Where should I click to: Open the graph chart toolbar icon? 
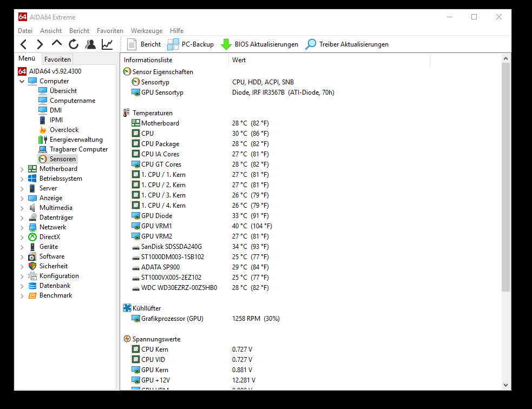(107, 44)
